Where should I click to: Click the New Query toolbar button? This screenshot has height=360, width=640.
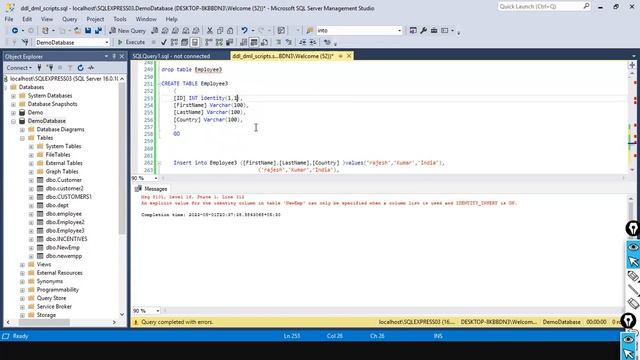pyautogui.click(x=127, y=31)
